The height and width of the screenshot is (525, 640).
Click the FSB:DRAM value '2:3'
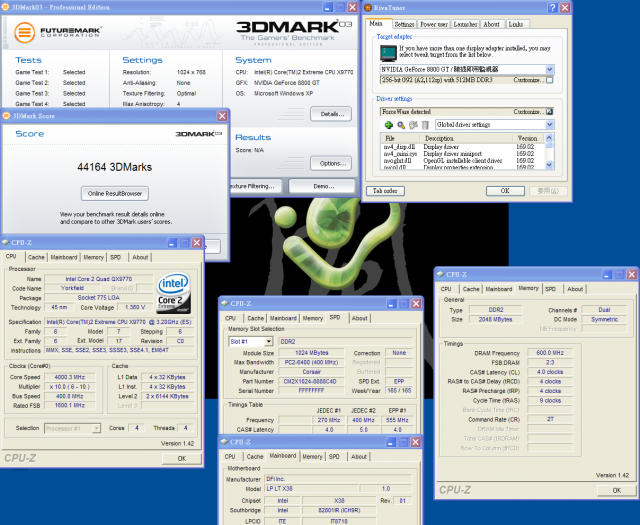click(x=550, y=363)
